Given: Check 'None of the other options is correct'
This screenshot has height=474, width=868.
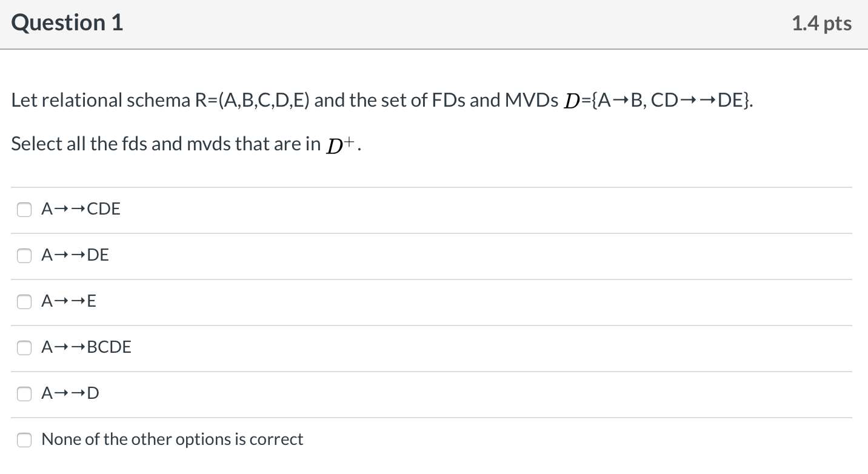Looking at the screenshot, I should point(24,440).
